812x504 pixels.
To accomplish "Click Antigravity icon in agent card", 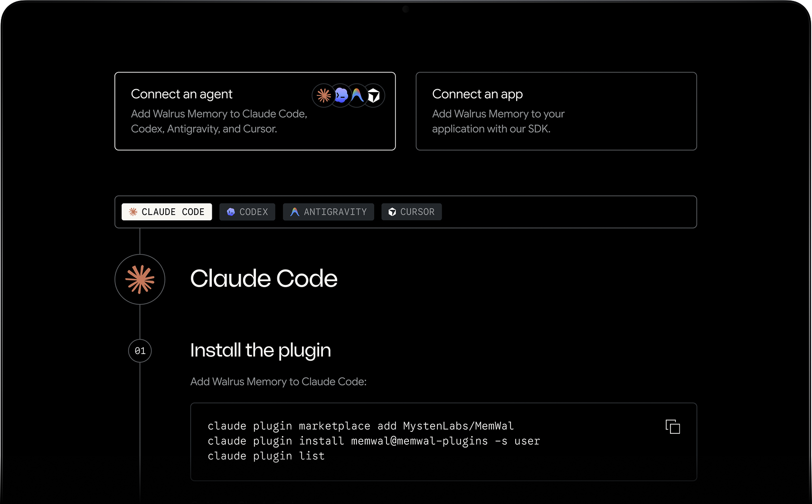I will pos(357,95).
